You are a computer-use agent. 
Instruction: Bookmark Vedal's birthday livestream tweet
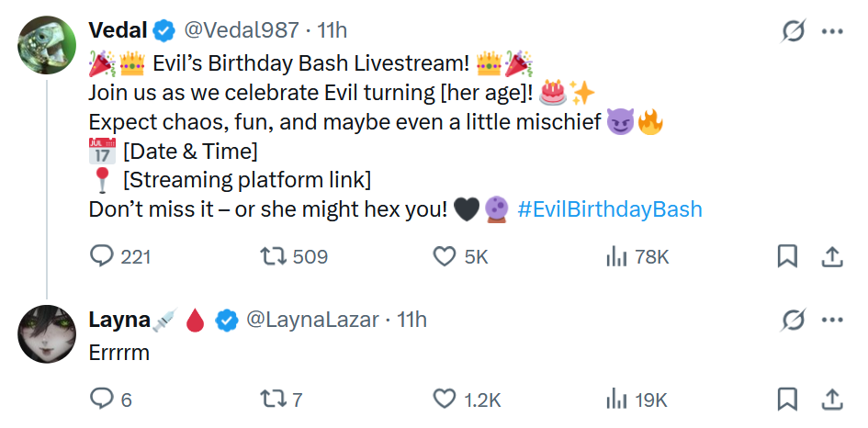(x=787, y=257)
